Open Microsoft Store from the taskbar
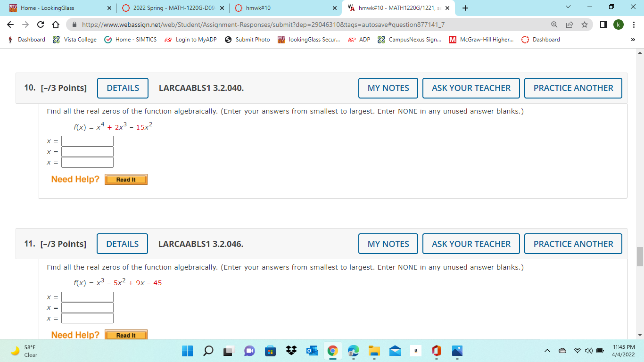This screenshot has width=644, height=362. coord(270,351)
